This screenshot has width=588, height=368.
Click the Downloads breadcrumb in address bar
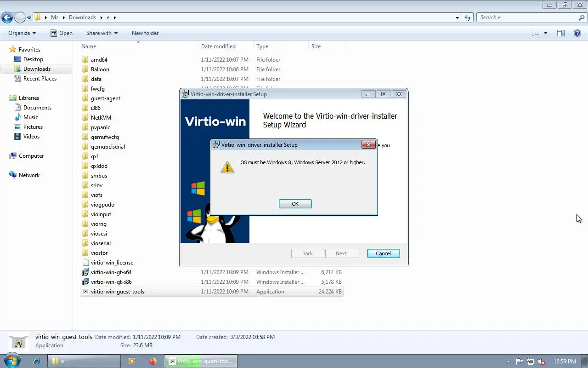click(82, 17)
